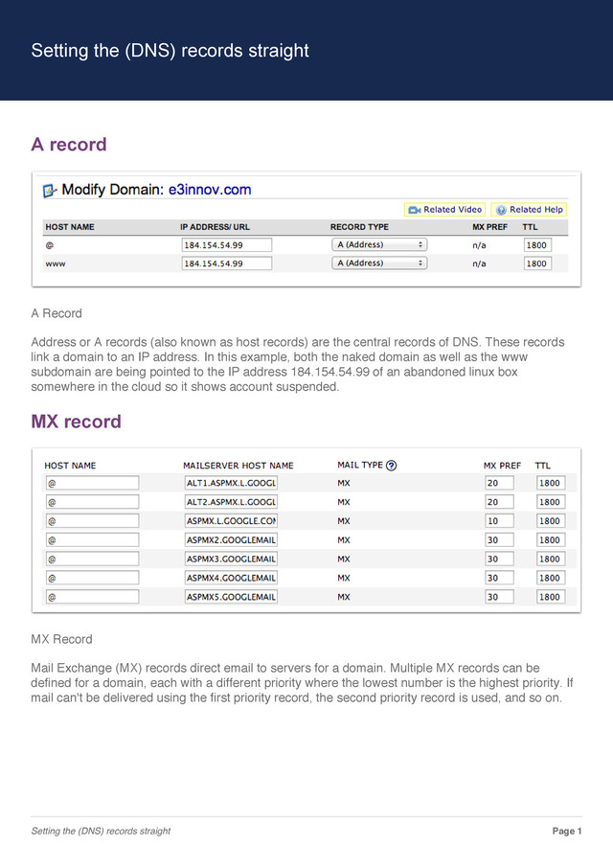Click the Modify Domain edit icon
613x868 pixels.
50,191
